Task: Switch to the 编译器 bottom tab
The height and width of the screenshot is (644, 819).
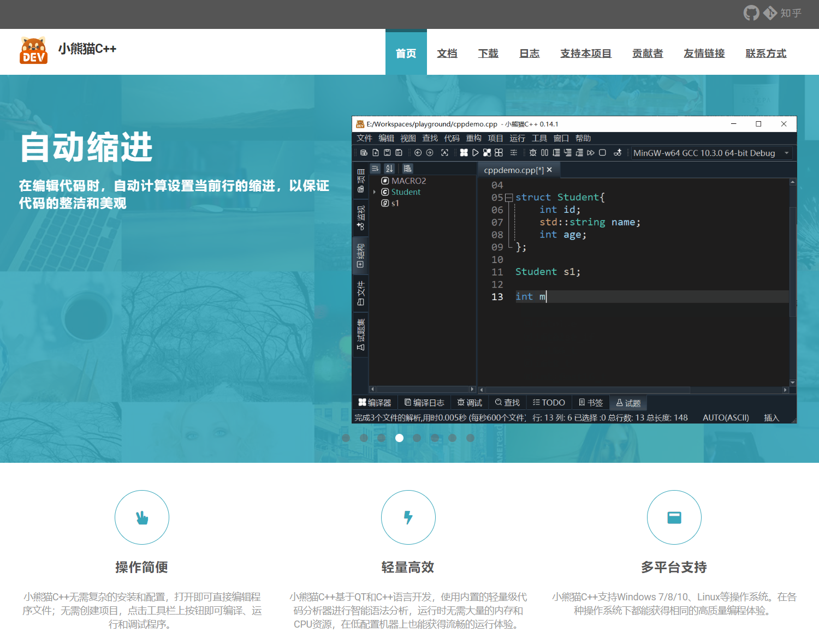Action: coord(375,403)
